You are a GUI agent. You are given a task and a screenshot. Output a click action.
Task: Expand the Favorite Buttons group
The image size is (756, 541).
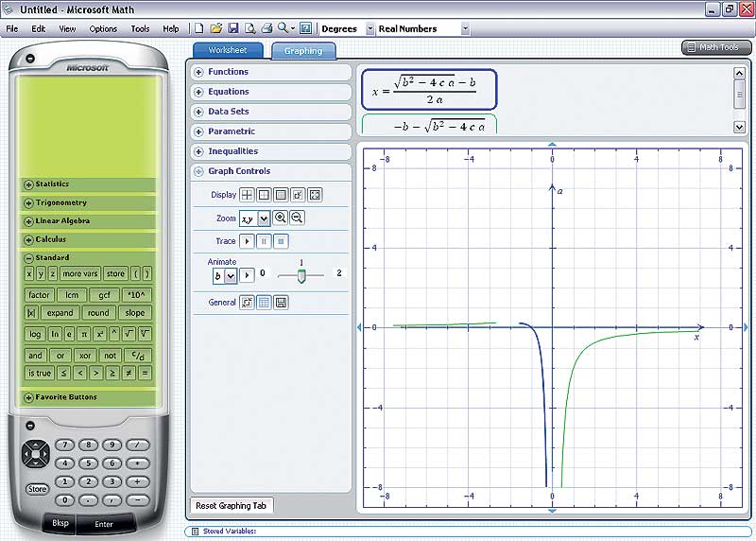28,397
